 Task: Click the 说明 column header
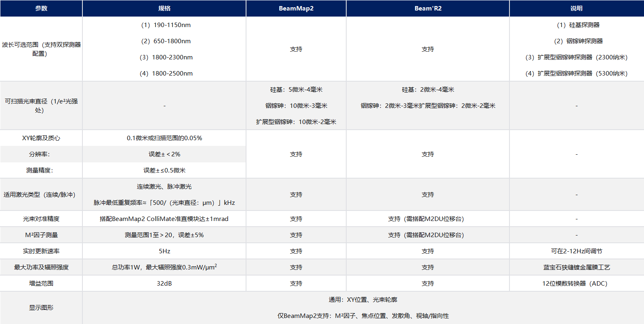(576, 8)
